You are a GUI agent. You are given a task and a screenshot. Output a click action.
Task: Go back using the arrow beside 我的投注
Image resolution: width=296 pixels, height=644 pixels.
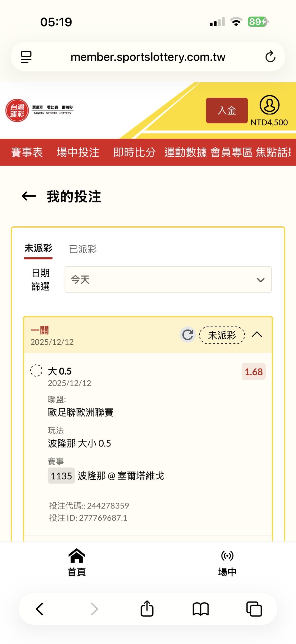(29, 196)
